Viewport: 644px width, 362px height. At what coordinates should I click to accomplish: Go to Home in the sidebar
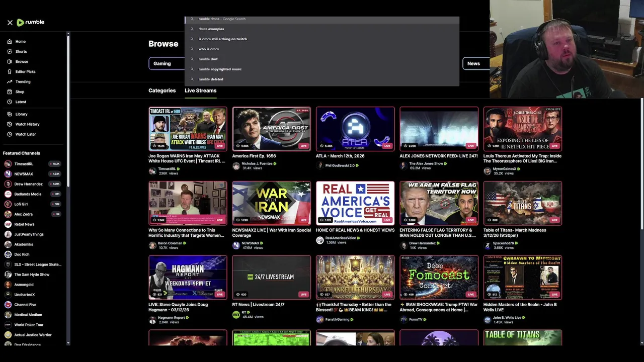20,42
